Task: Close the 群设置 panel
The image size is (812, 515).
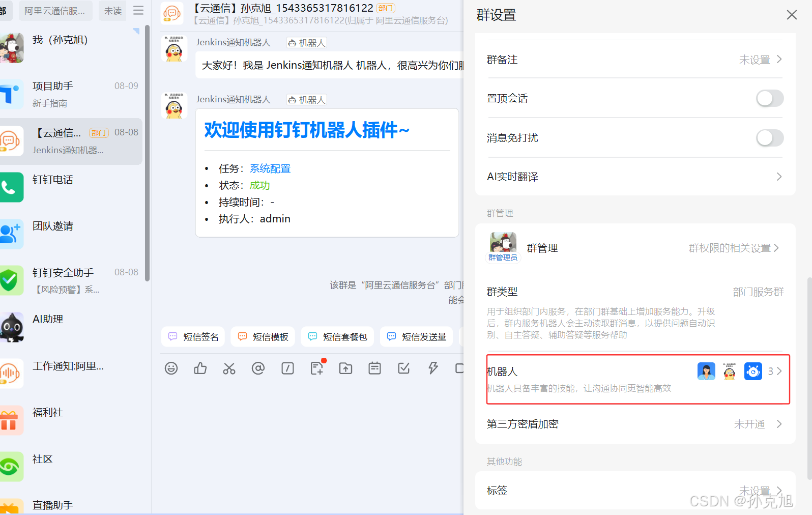Action: [x=792, y=15]
